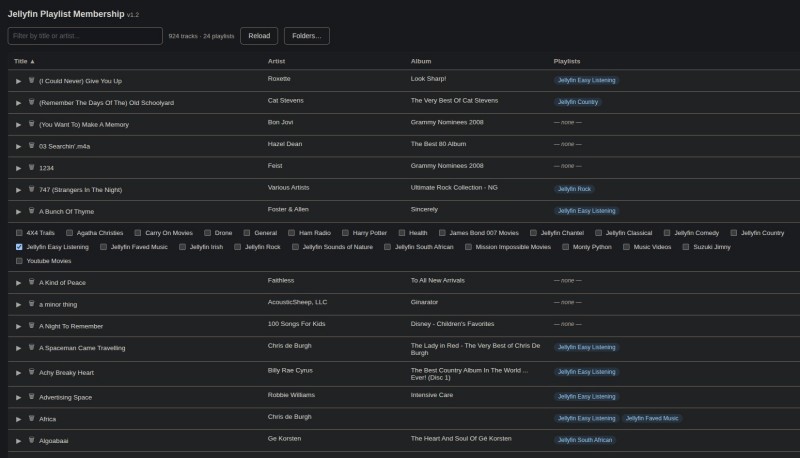Enable James Bond 007 Movies playlist
800x458 pixels.
pyautogui.click(x=442, y=233)
